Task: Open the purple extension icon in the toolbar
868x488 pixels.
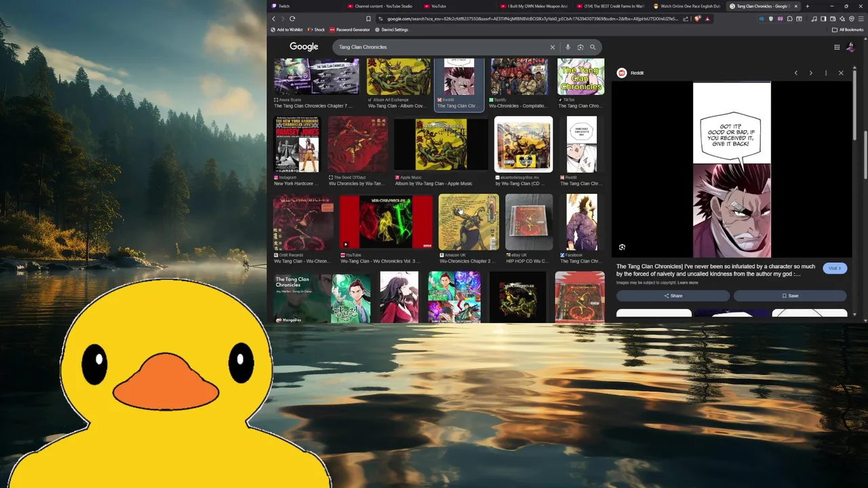Action: (781, 19)
